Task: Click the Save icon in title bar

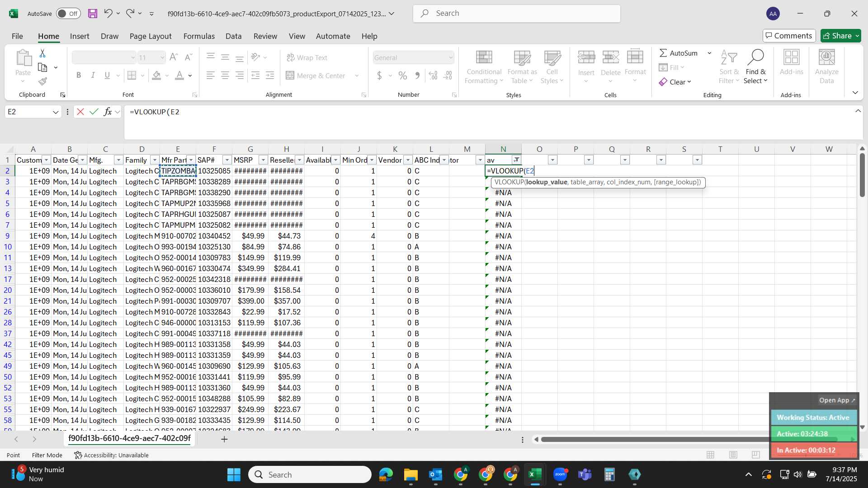Action: (x=93, y=14)
